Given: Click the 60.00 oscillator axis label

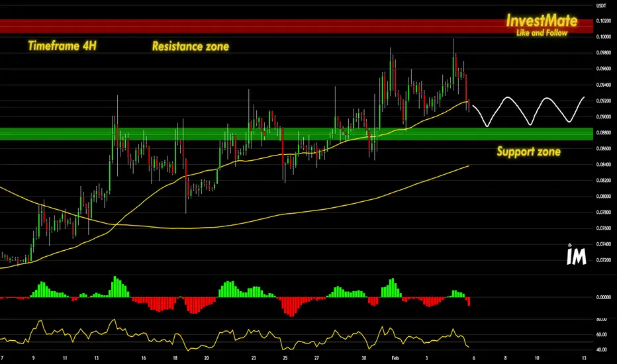Looking at the screenshot, I should click(602, 335).
